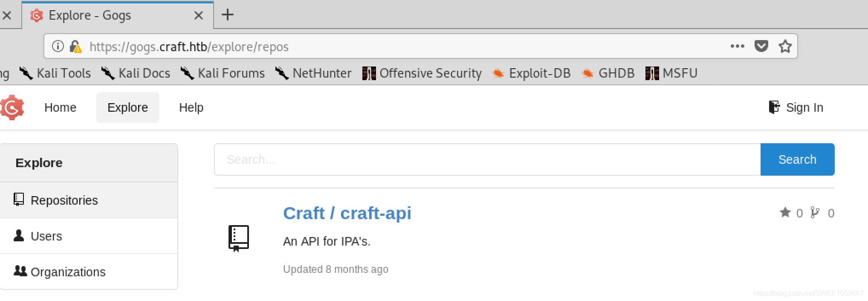Click the Pocket save icon
Viewport: 868px width, 301px height.
[761, 46]
